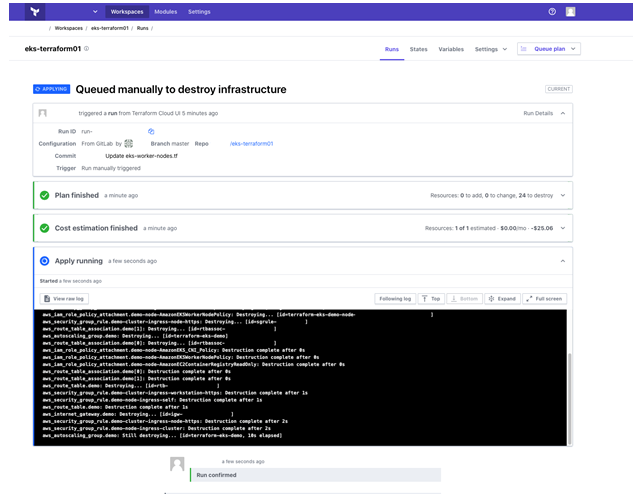
Task: Click the green Plan finished check icon
Action: (x=44, y=195)
